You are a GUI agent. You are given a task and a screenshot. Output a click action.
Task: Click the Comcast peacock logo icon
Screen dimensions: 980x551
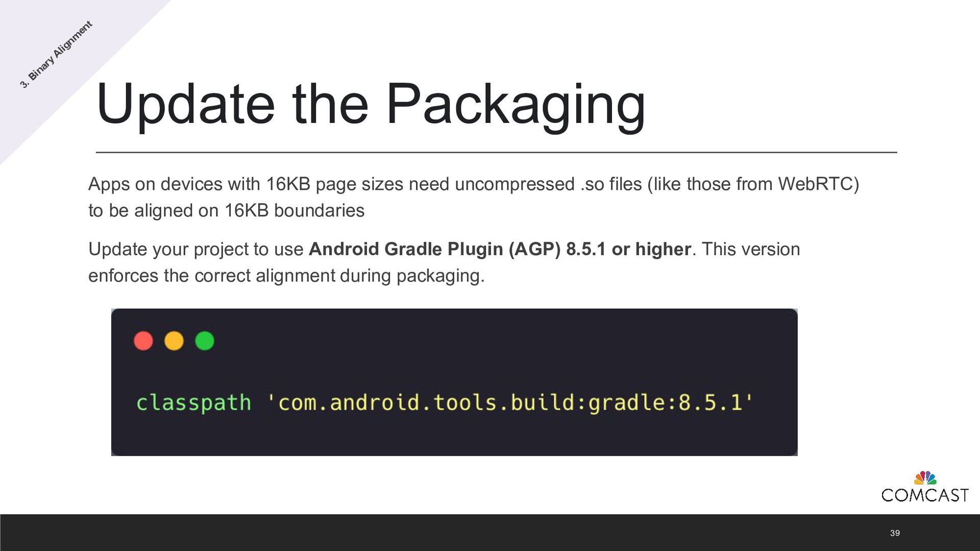(x=925, y=478)
